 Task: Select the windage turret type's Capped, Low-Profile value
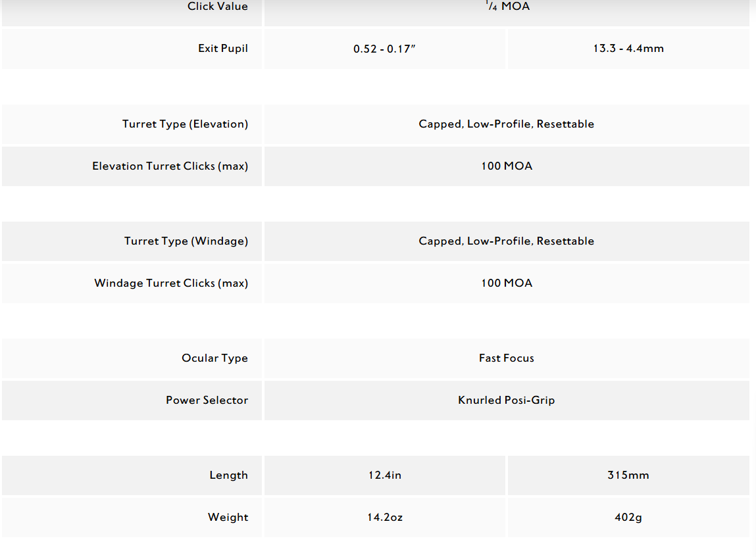(x=506, y=241)
